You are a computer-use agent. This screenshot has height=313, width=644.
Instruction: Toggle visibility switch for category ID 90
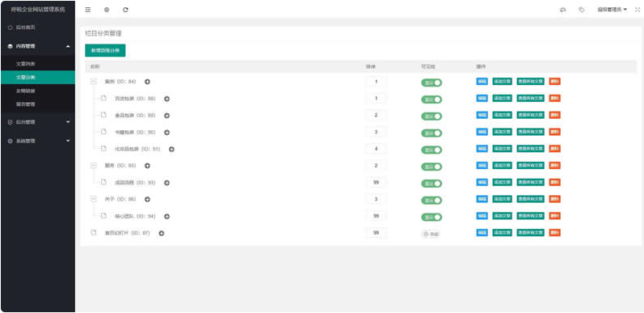click(x=431, y=133)
